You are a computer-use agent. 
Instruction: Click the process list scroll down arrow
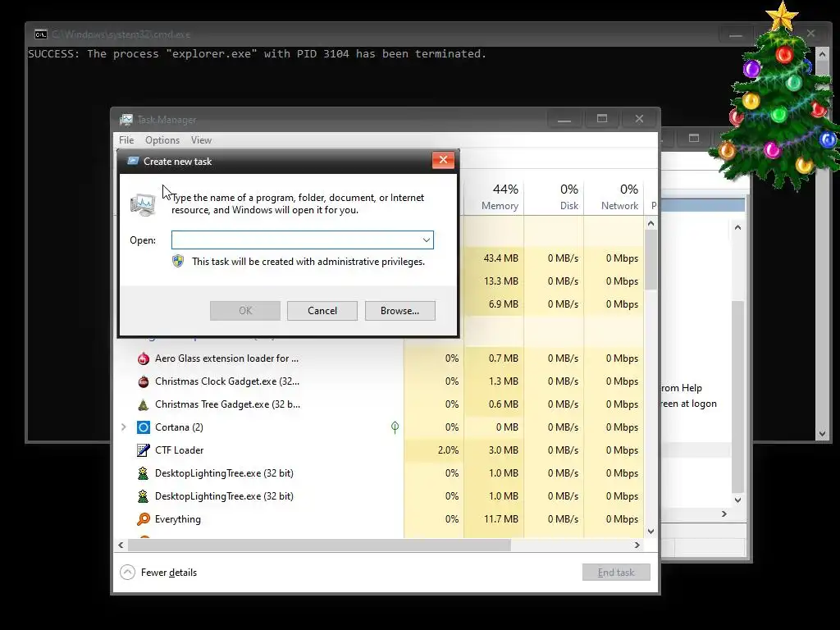tap(651, 532)
